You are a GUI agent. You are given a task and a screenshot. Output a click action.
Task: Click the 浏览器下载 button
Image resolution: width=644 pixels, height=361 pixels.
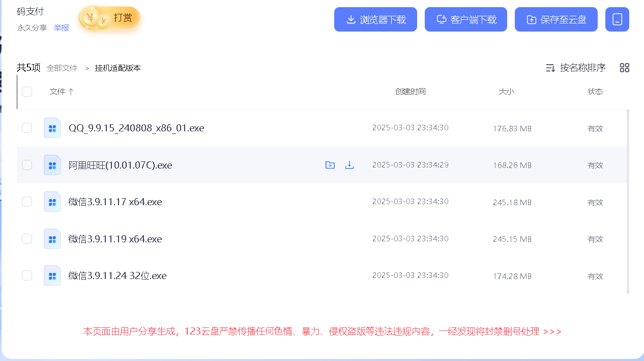tap(375, 19)
